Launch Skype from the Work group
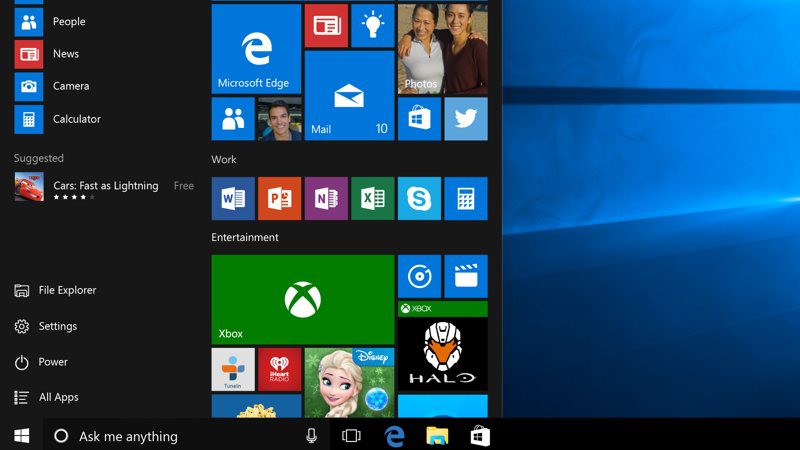This screenshot has width=800, height=450. (x=419, y=198)
